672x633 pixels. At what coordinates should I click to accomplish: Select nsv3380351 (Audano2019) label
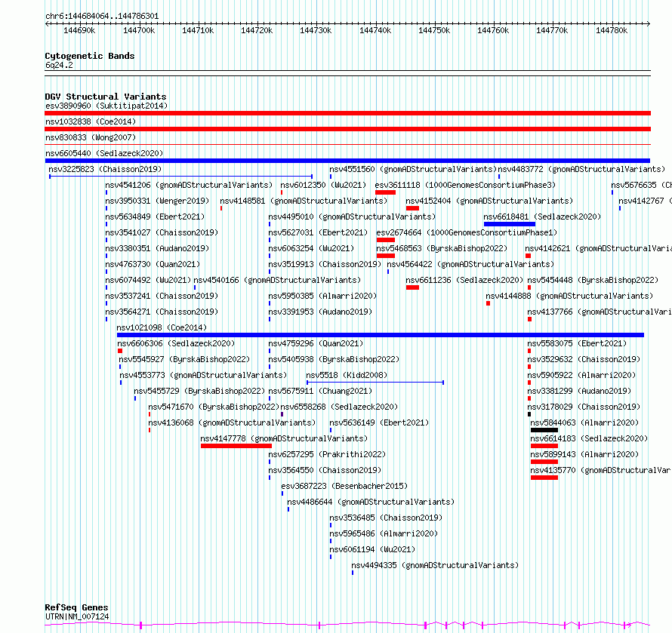(157, 248)
